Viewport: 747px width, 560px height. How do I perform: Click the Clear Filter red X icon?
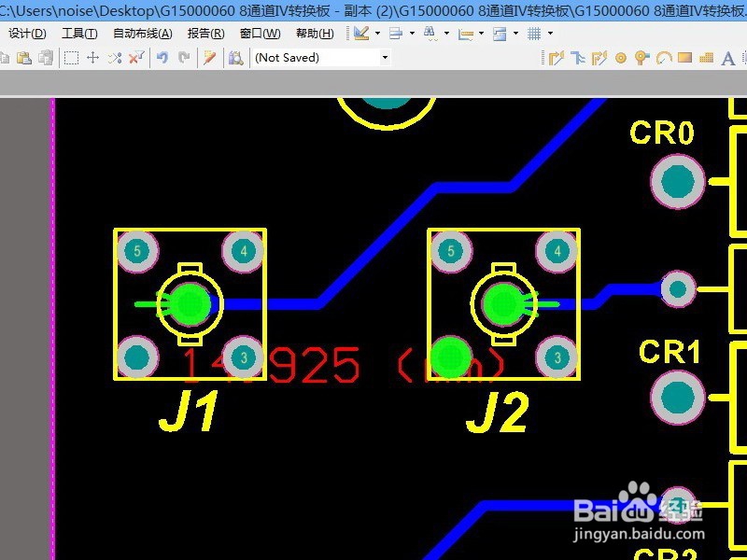[x=136, y=58]
